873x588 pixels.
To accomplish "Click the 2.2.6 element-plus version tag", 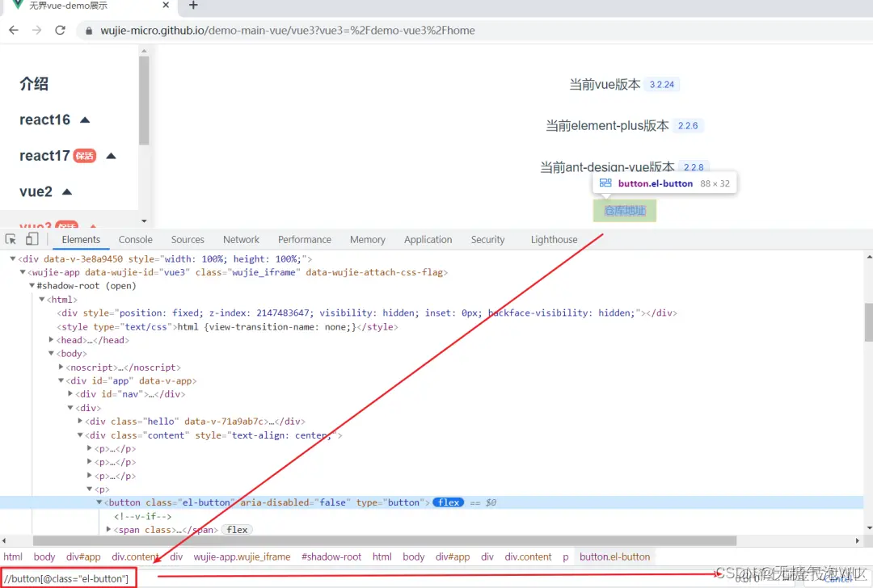I will tap(688, 126).
